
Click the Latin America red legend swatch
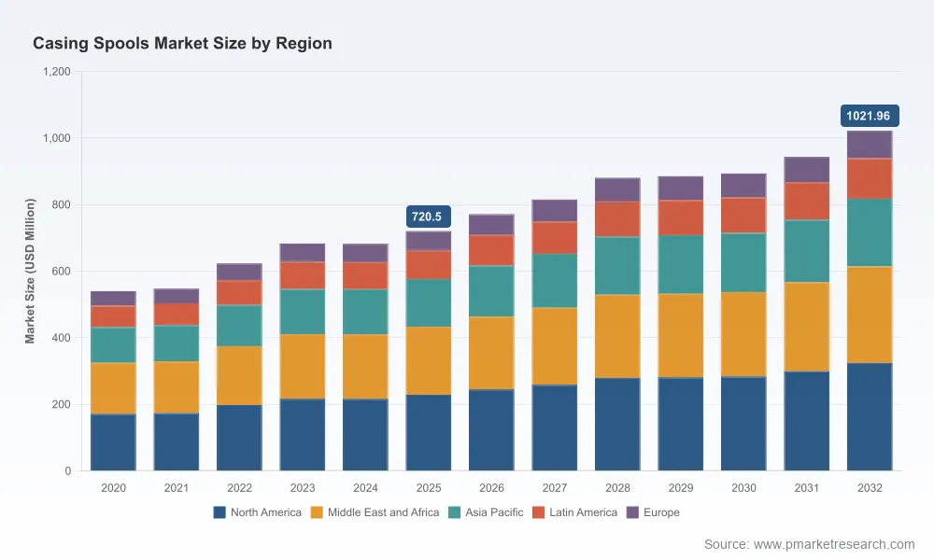click(539, 512)
